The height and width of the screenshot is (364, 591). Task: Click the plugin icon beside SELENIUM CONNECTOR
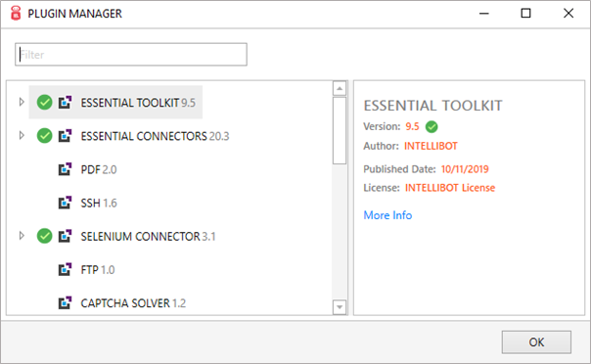pyautogui.click(x=65, y=236)
